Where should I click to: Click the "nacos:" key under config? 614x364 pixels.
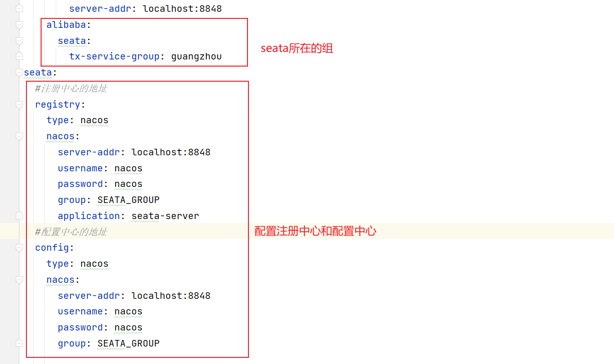(60, 279)
